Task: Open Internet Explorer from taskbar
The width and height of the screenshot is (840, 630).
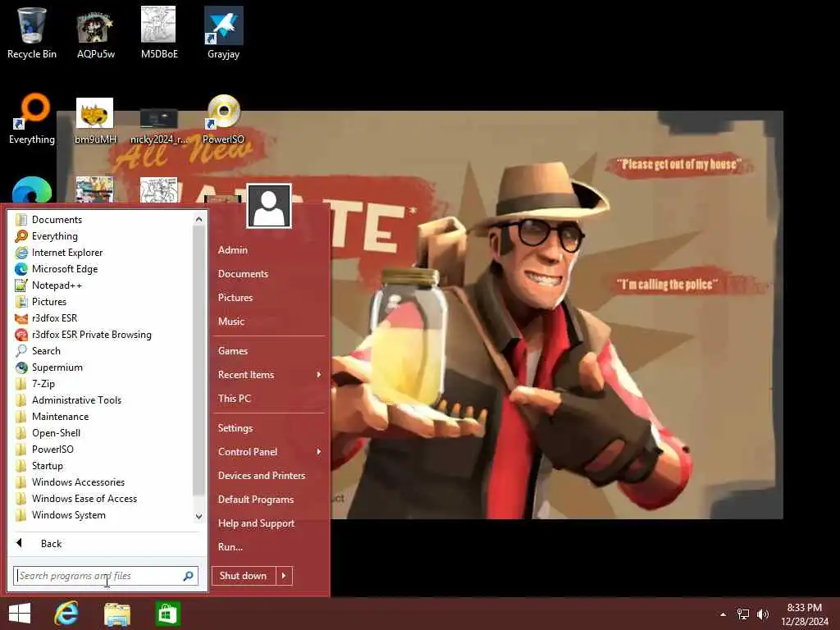Action: click(67, 614)
